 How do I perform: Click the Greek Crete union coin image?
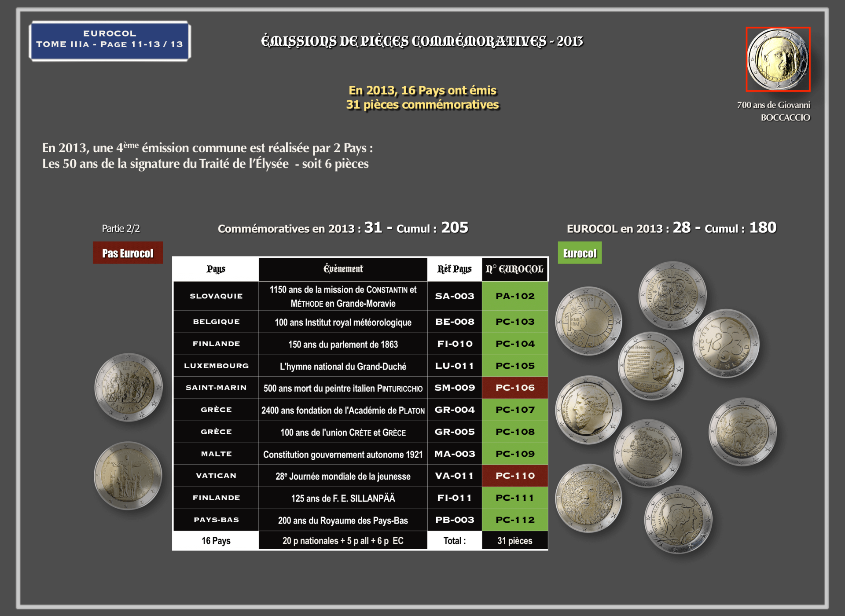coord(742,432)
